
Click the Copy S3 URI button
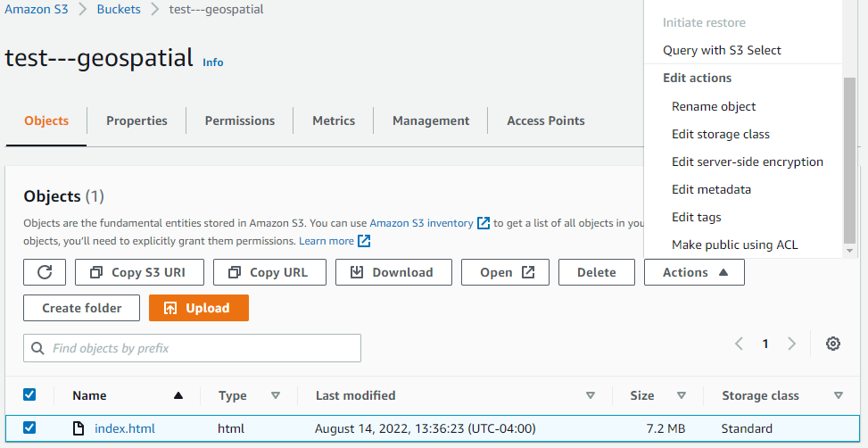[x=139, y=272]
